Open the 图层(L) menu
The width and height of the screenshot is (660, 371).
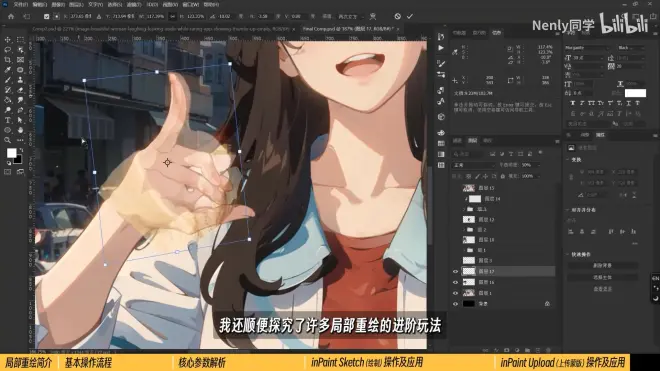pos(76,5)
